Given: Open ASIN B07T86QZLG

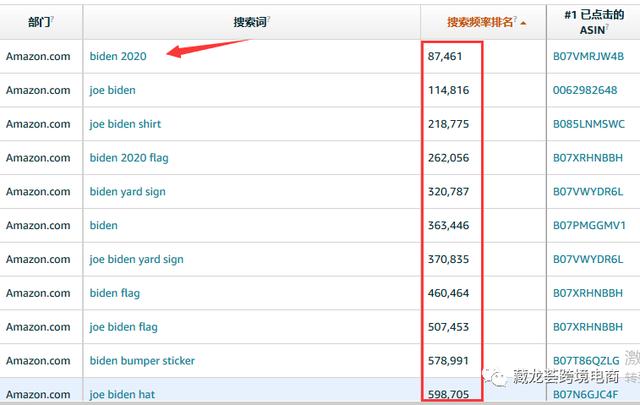Looking at the screenshot, I should [586, 361].
